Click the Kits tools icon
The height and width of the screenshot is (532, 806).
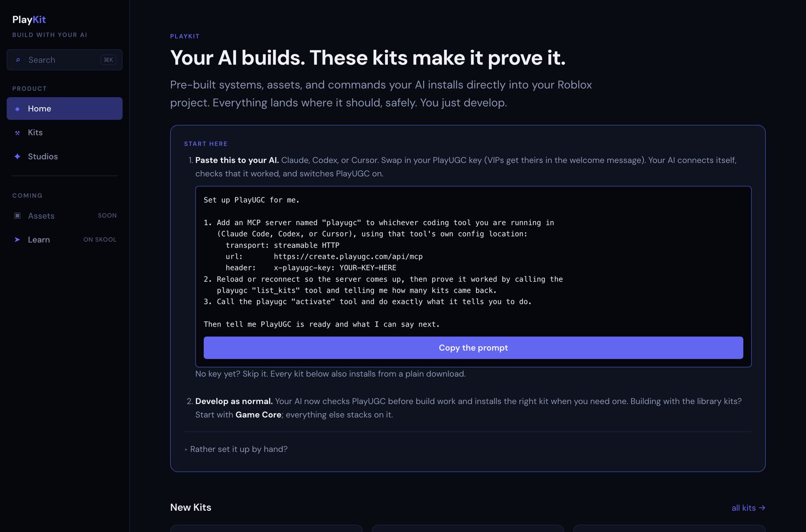click(18, 133)
